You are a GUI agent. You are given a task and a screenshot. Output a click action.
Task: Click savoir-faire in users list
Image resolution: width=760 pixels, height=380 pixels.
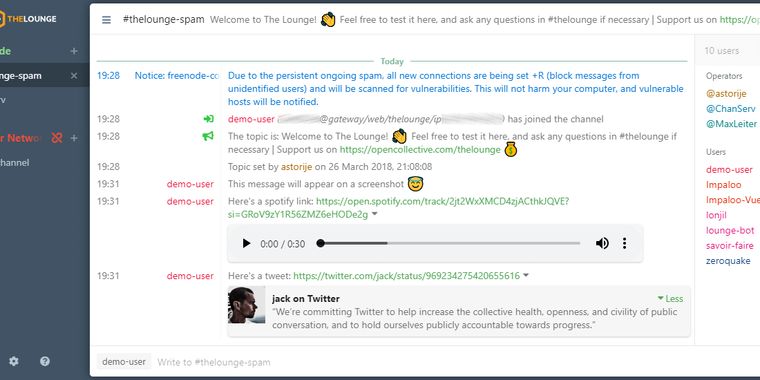point(729,245)
